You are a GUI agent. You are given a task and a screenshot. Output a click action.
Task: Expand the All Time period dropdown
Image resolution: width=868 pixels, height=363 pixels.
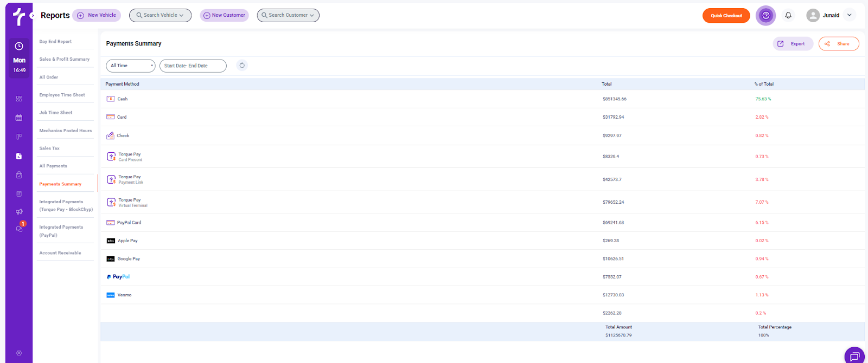131,66
